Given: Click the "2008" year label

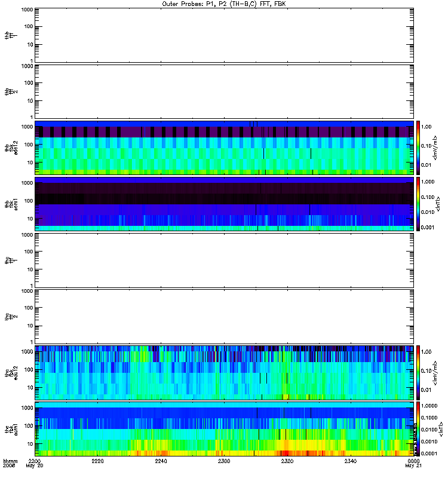Looking at the screenshot, I should pyautogui.click(x=9, y=466).
